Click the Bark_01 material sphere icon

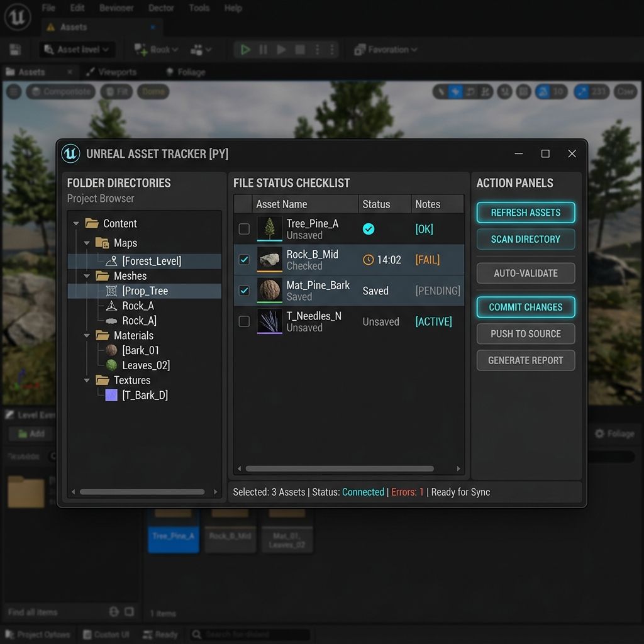point(111,350)
